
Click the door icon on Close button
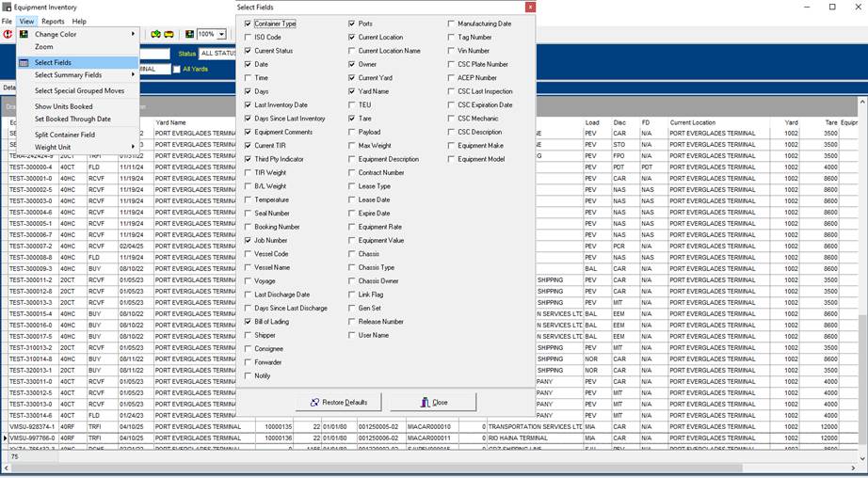[426, 403]
